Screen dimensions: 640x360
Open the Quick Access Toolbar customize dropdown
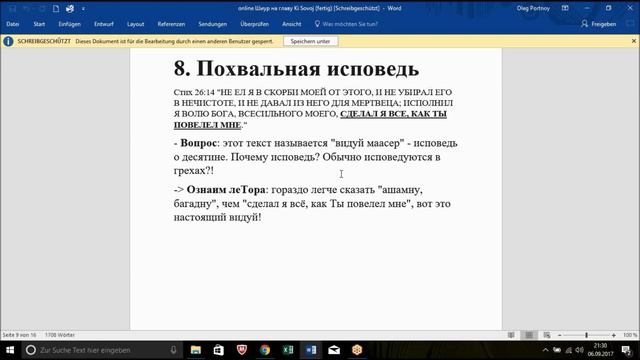83,9
